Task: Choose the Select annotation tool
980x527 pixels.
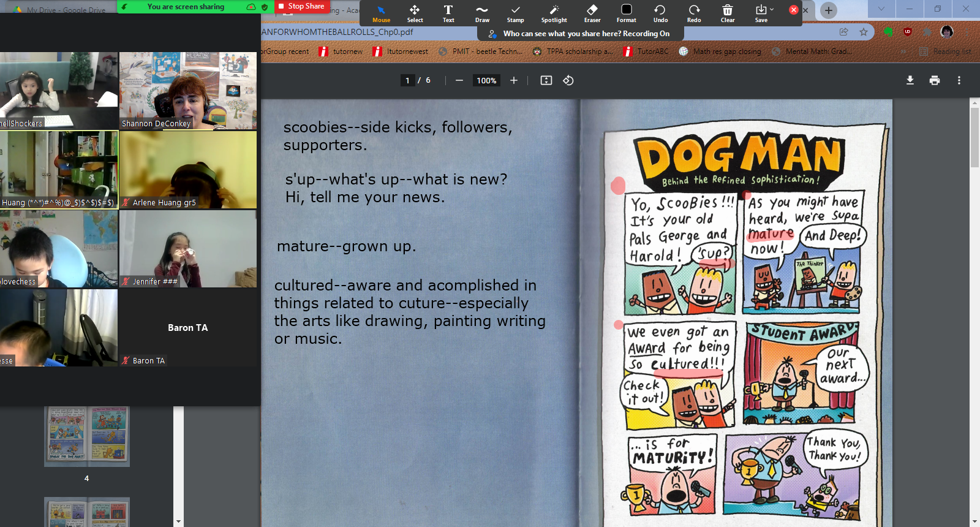Action: click(415, 13)
